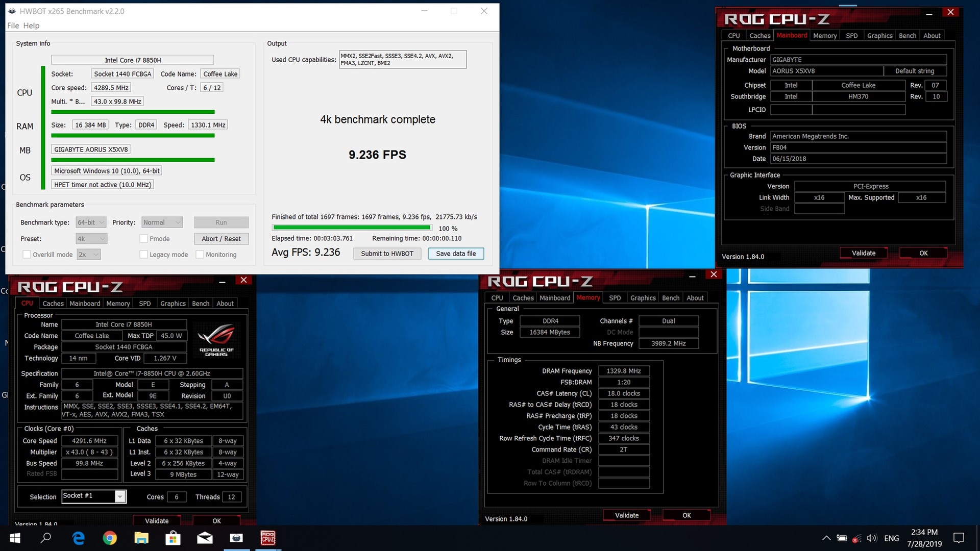This screenshot has width=980, height=551.
Task: Click Intel Core i7 8850H name field
Action: pyautogui.click(x=132, y=60)
